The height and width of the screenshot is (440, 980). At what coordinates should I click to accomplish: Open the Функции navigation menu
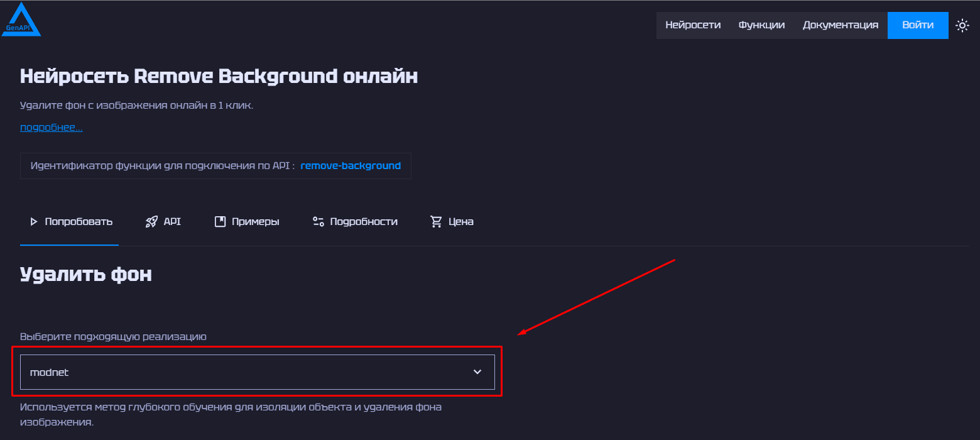click(761, 25)
